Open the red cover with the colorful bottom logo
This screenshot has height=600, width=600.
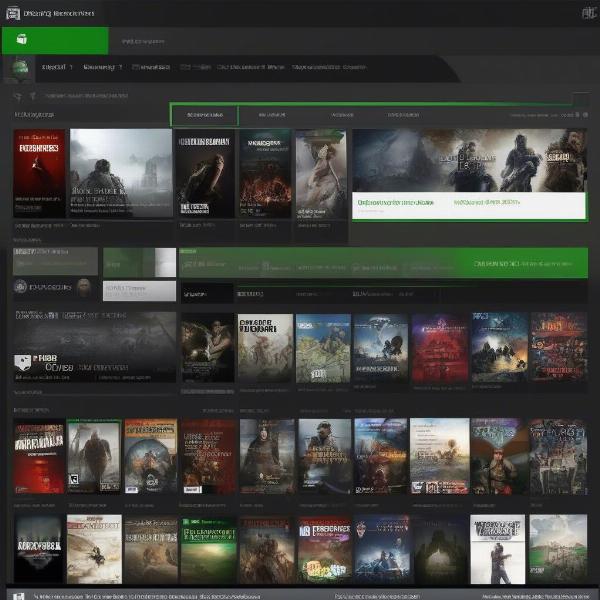coord(324,550)
